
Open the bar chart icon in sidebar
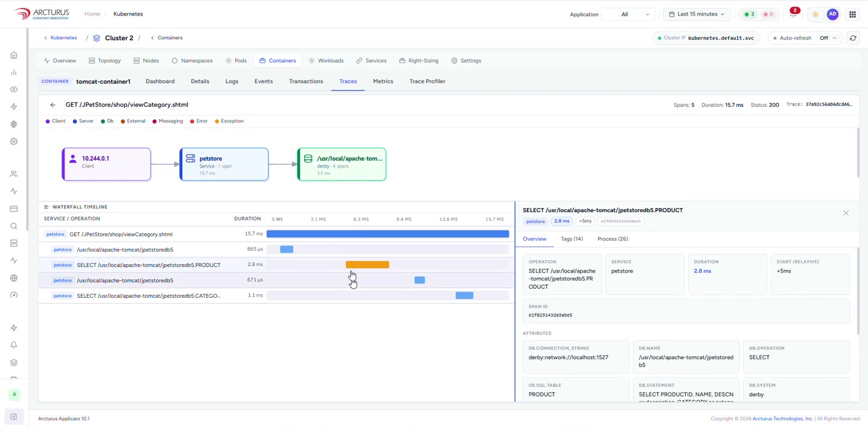click(x=14, y=72)
